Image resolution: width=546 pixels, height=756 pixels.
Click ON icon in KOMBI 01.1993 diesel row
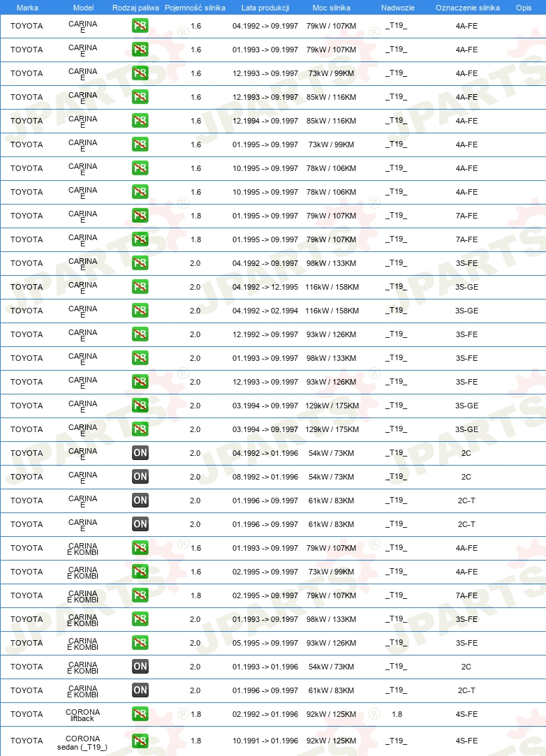coord(140,667)
